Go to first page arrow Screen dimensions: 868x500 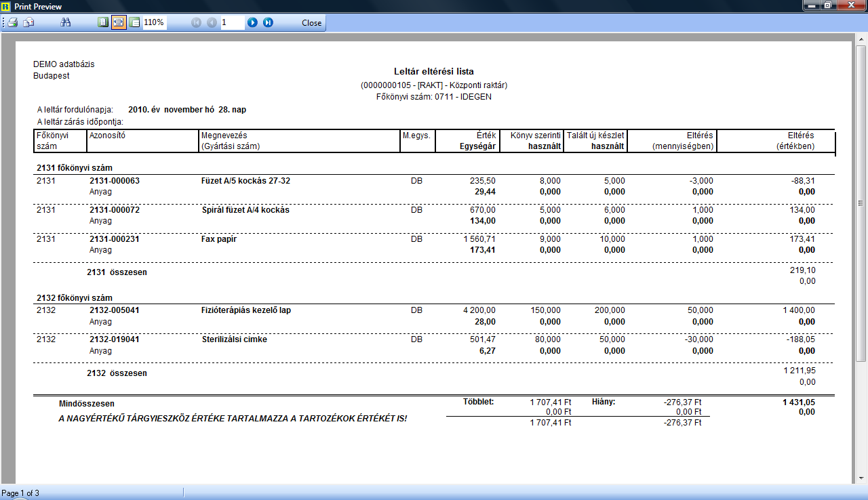click(197, 22)
